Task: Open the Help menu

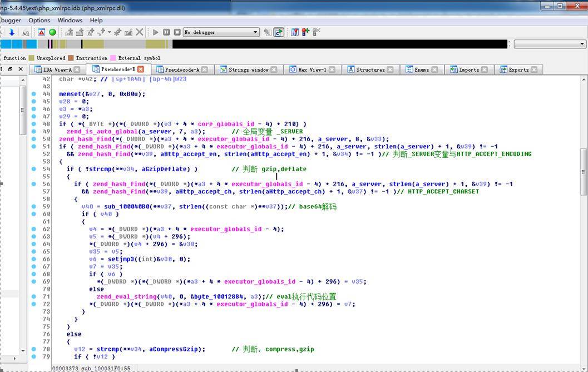Action: click(96, 20)
